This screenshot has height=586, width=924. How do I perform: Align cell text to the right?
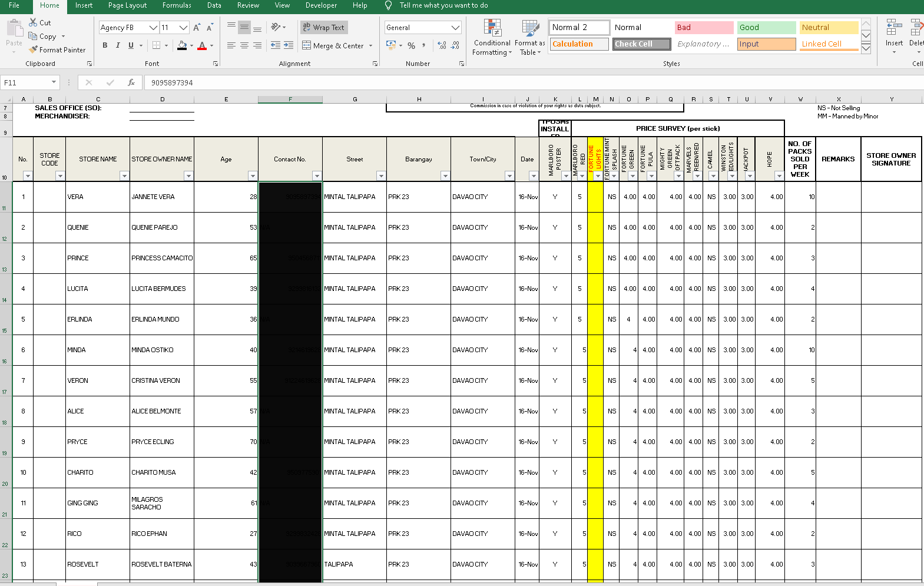257,45
